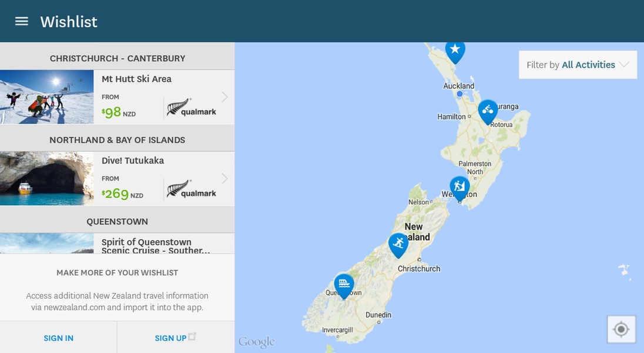Click the blue location dot at Auckland

coord(459,94)
